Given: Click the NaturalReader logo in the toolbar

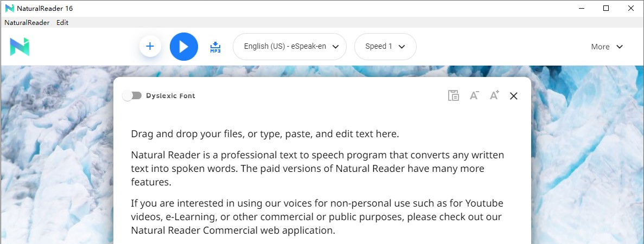Looking at the screenshot, I should [x=20, y=47].
